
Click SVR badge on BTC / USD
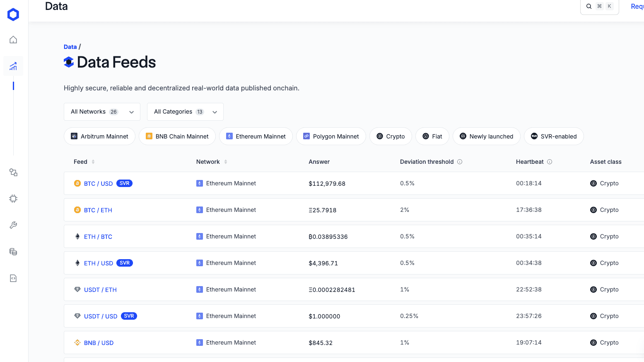point(124,183)
